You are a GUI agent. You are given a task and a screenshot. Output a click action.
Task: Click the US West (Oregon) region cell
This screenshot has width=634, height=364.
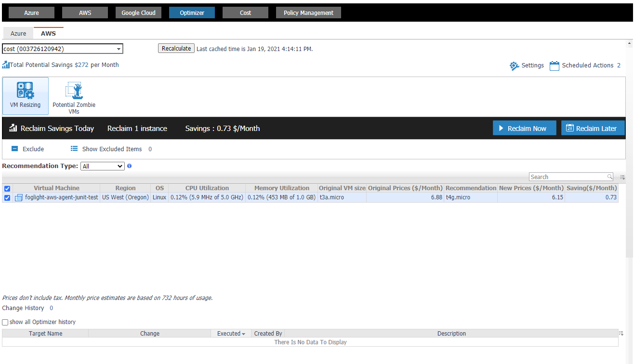[125, 197]
